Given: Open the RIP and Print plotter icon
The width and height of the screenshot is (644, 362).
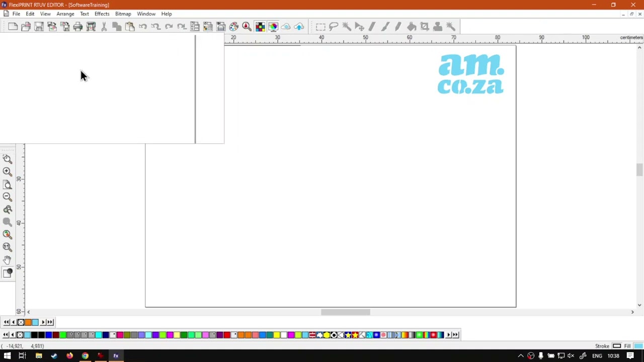Looking at the screenshot, I should tap(91, 27).
